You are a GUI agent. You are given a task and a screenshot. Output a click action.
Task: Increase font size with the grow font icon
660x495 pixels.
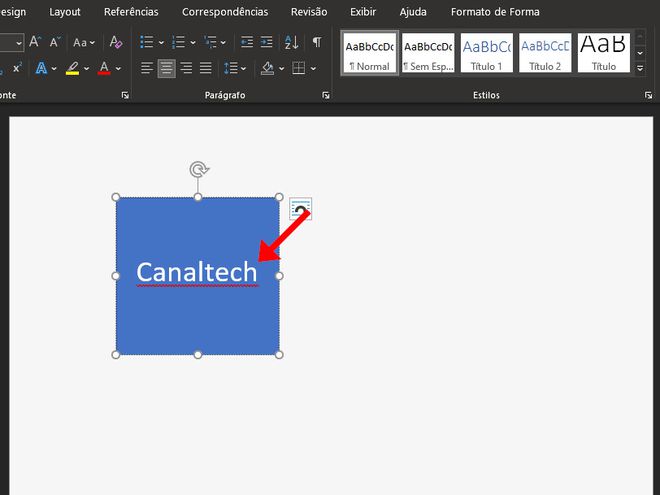(x=35, y=42)
